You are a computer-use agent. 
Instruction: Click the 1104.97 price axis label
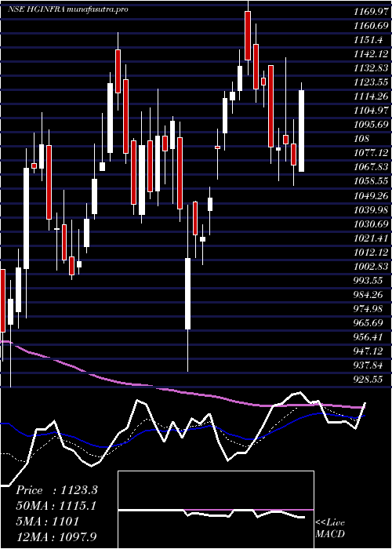click(x=370, y=111)
